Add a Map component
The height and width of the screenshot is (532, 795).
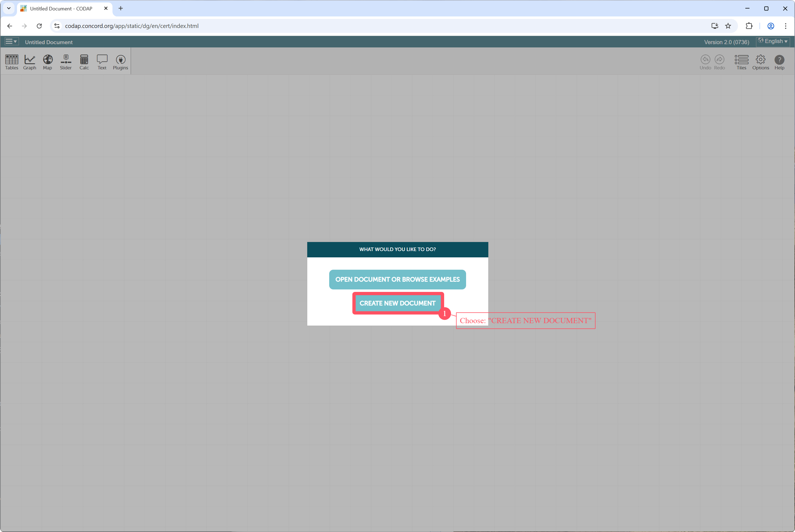[47, 62]
